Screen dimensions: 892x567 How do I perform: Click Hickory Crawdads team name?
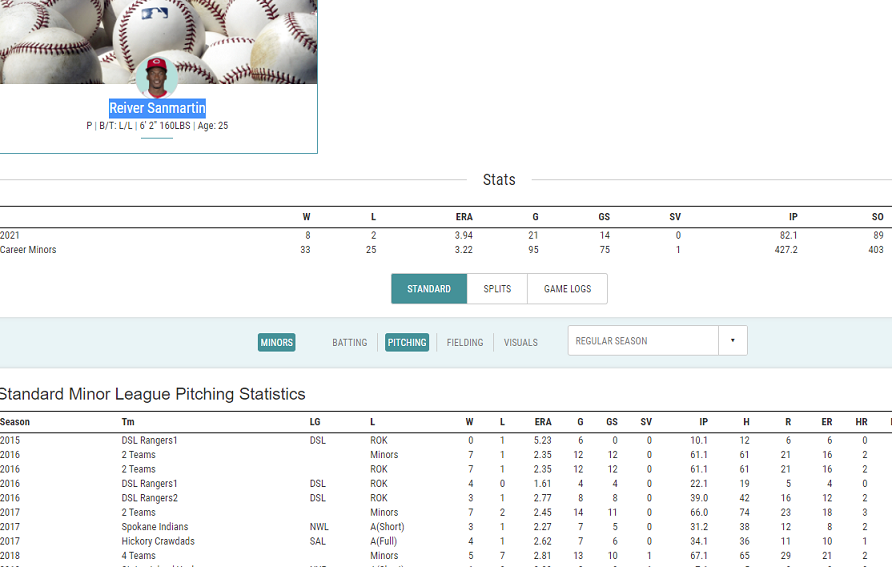pos(158,541)
